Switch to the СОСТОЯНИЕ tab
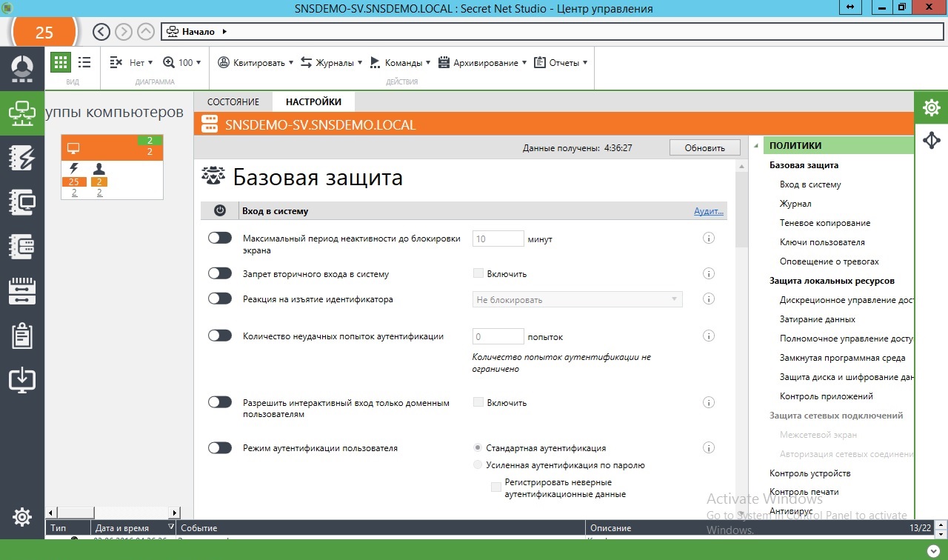 tap(233, 101)
